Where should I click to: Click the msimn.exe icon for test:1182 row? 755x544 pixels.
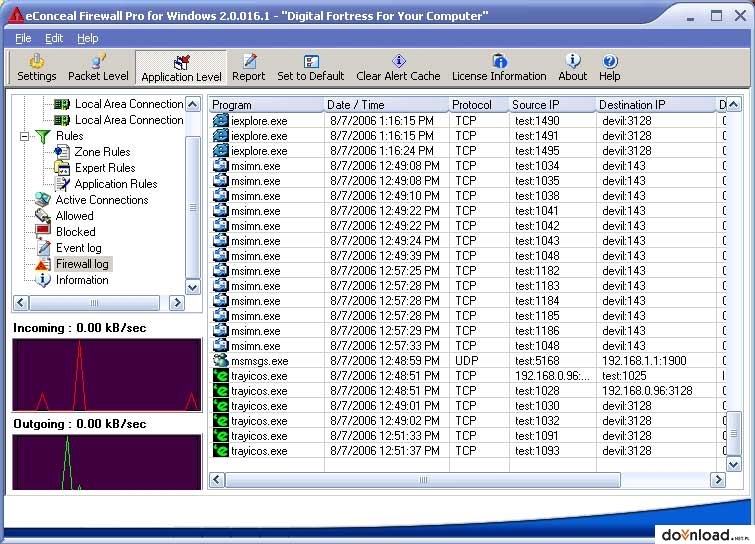coord(221,271)
